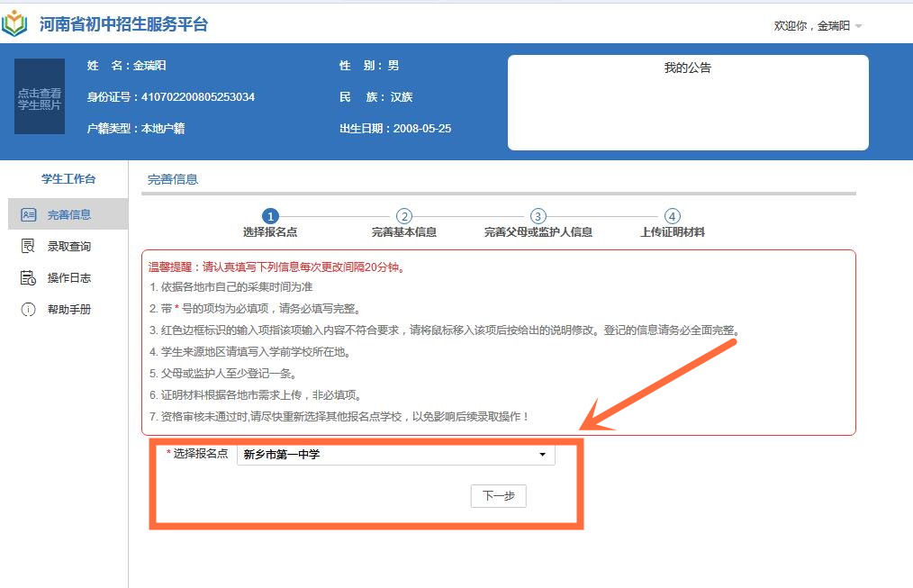Click the 完善信息 section tab header

(173, 179)
